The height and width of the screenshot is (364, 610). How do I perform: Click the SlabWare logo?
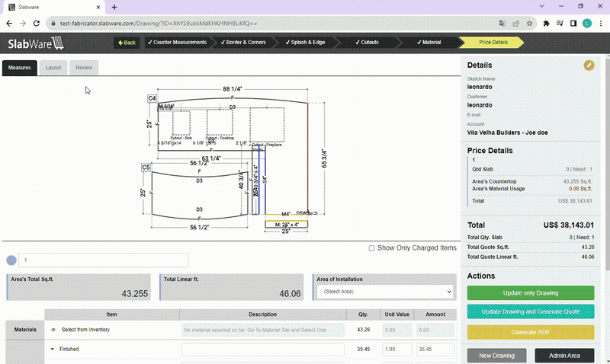tap(36, 43)
